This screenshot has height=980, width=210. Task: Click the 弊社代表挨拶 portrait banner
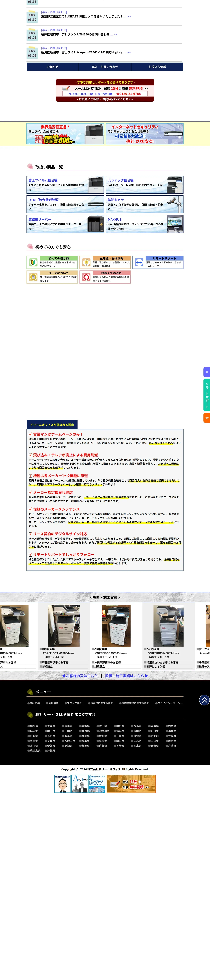[x=62, y=784]
